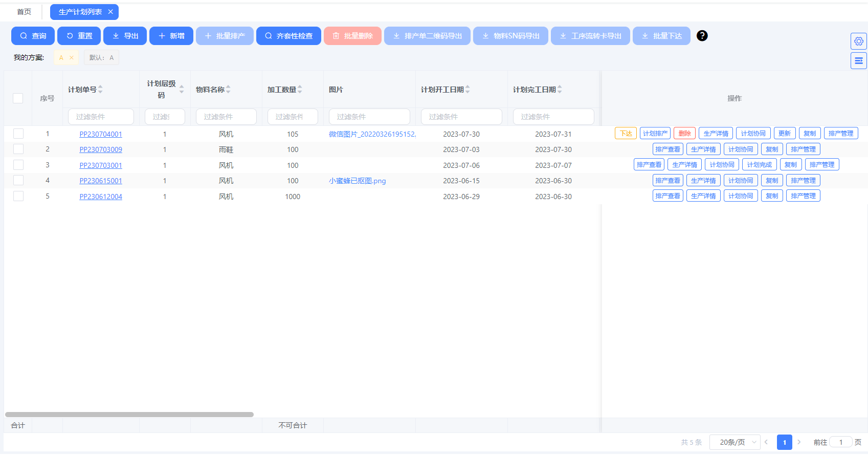
Task: Remove scheme A using its X icon
Action: 72,58
